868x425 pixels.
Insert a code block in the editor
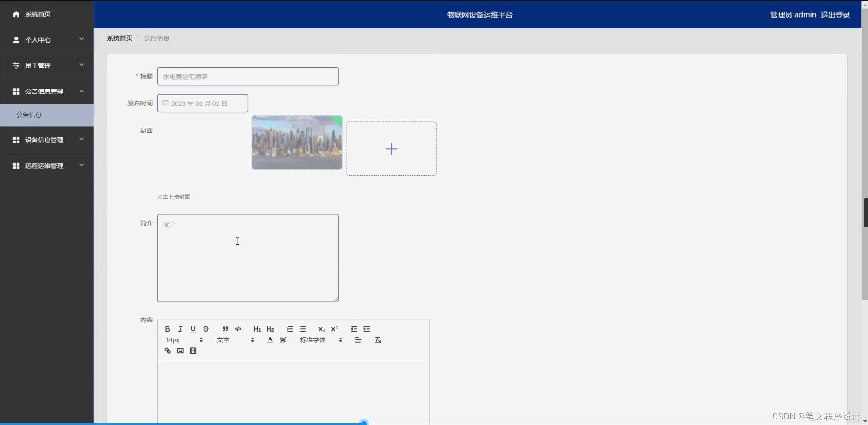pyautogui.click(x=238, y=329)
